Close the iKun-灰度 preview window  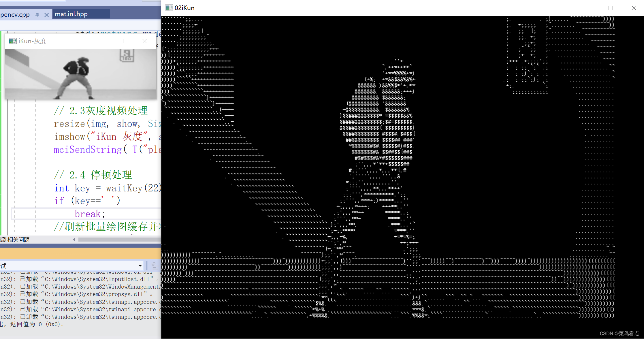coord(144,41)
